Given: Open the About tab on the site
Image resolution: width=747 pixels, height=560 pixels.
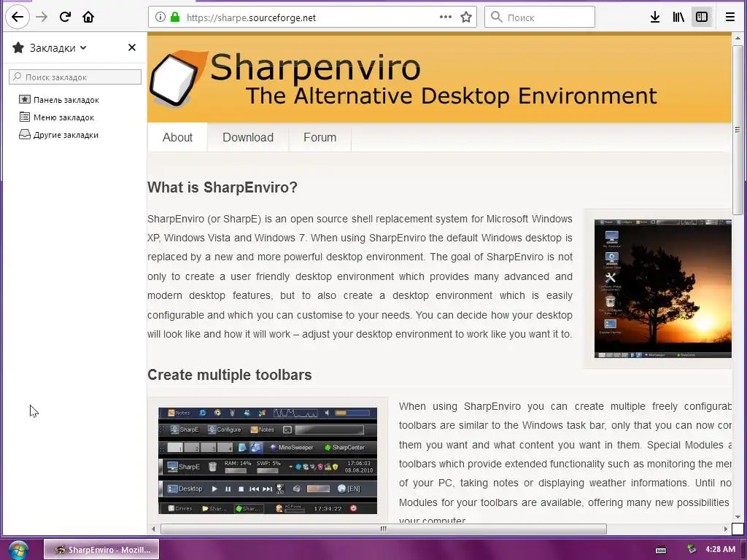Looking at the screenshot, I should pyautogui.click(x=177, y=137).
